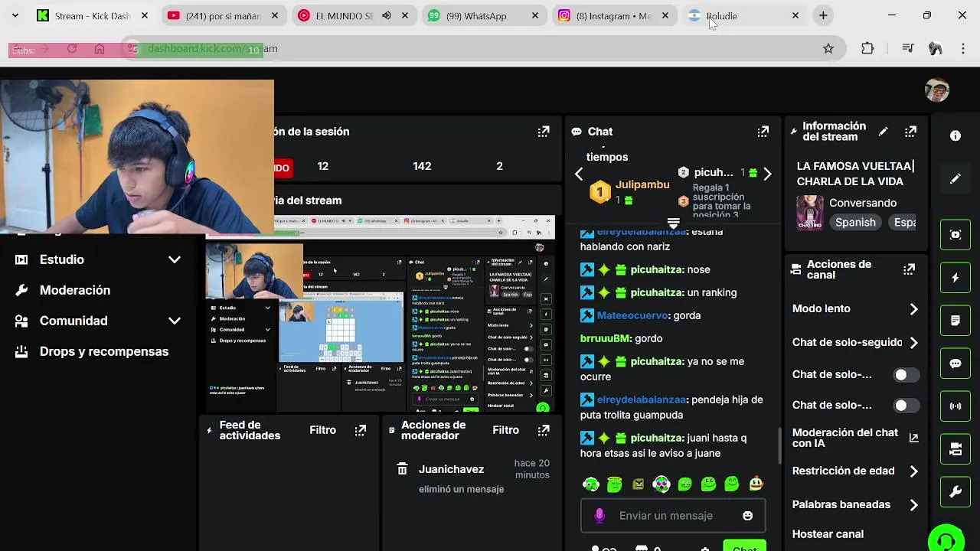This screenshot has width=980, height=551.
Task: Open the Palabras baneadas options arrow
Action: [x=913, y=505]
